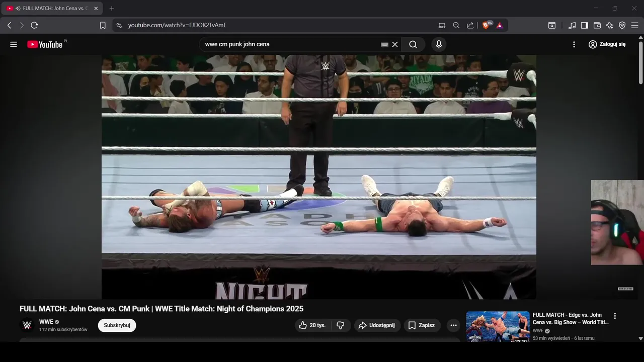Start voice search with microphone icon
Image resolution: width=644 pixels, height=362 pixels.
(439, 44)
